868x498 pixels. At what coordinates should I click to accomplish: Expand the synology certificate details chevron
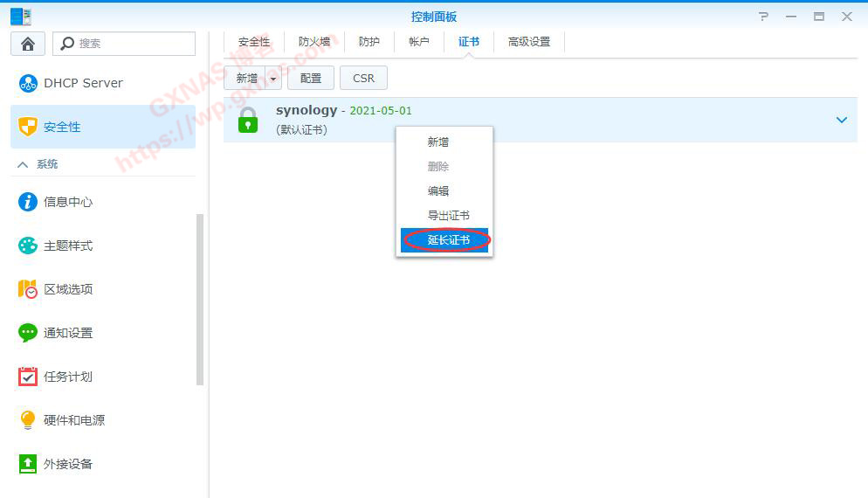click(841, 120)
